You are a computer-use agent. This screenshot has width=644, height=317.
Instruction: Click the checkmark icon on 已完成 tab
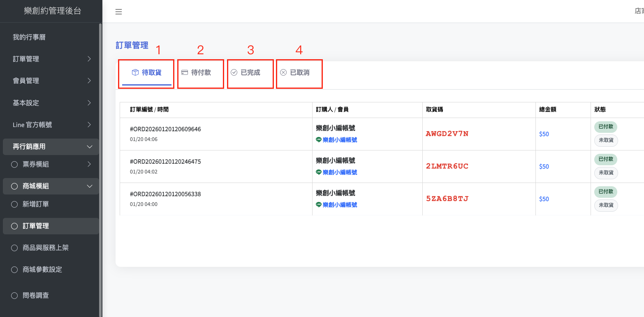[234, 73]
